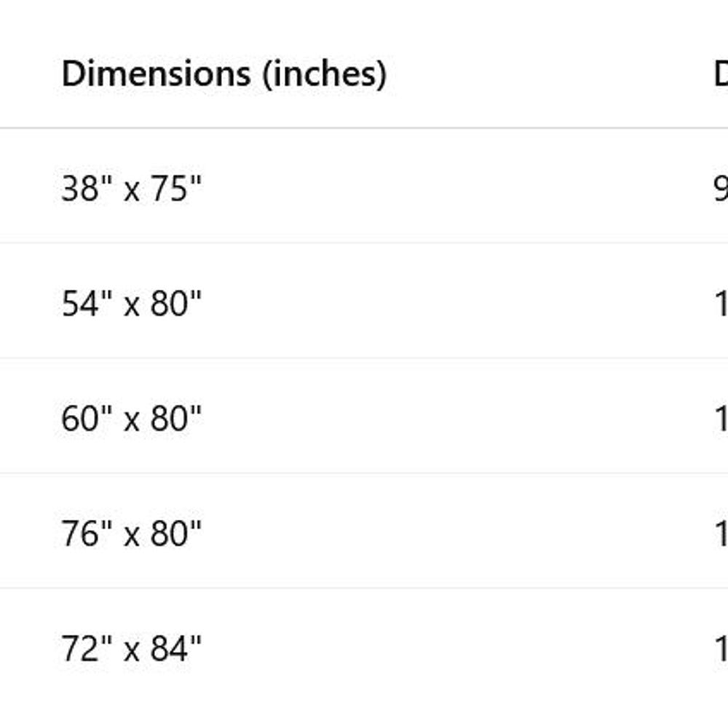This screenshot has width=728, height=728.
Task: Select the 60" x 80" dimensions cell
Action: pos(131,419)
